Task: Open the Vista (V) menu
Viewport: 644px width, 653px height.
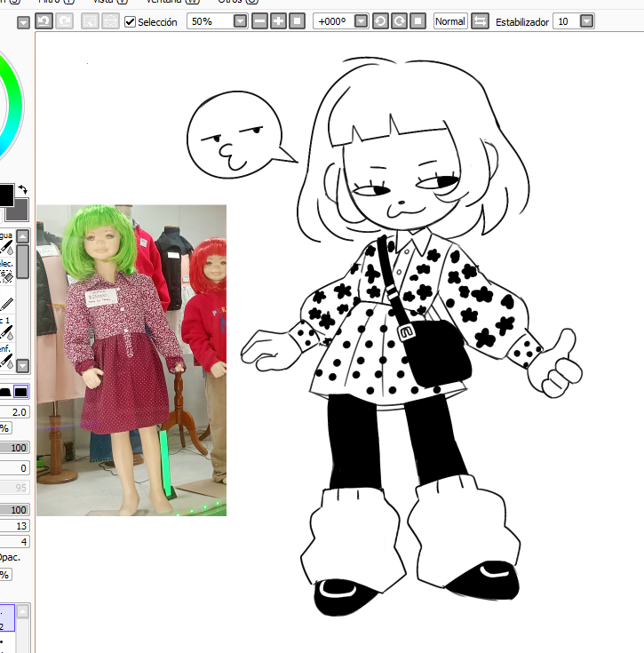Action: pyautogui.click(x=110, y=1)
